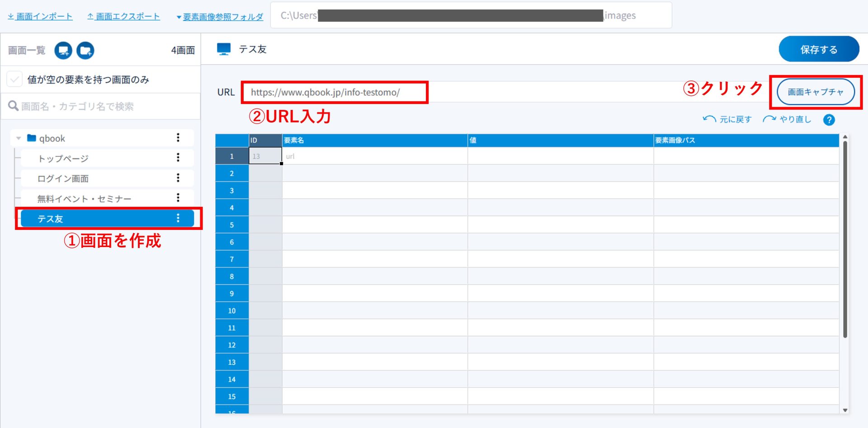Open options menu for テス友 screen
The width and height of the screenshot is (868, 428).
click(x=178, y=219)
